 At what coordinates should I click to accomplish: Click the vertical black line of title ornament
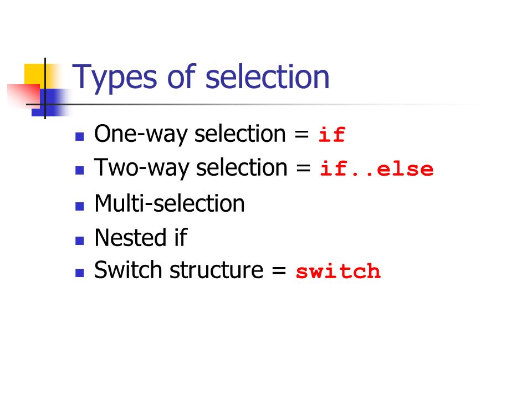click(x=45, y=88)
